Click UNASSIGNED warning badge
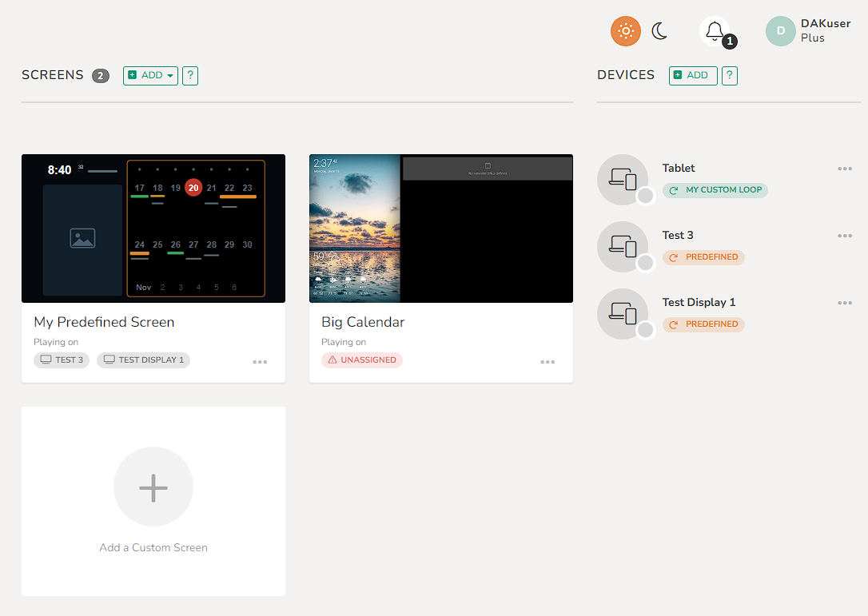 [362, 360]
